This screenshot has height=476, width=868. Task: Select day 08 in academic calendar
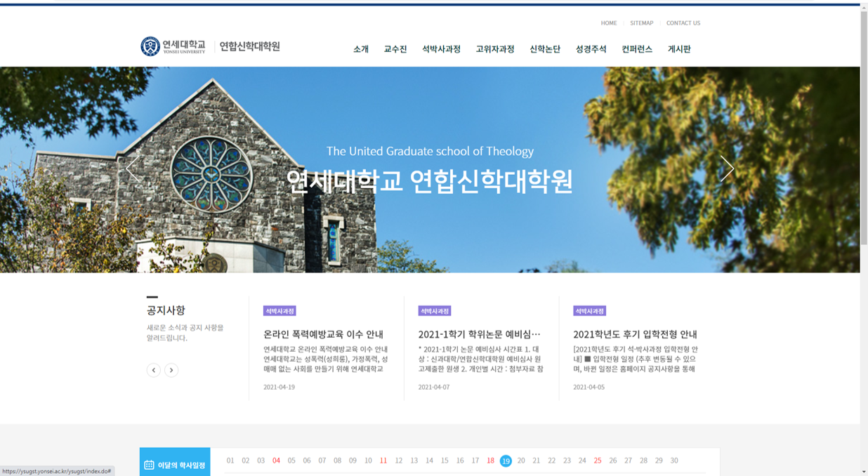[x=337, y=461]
